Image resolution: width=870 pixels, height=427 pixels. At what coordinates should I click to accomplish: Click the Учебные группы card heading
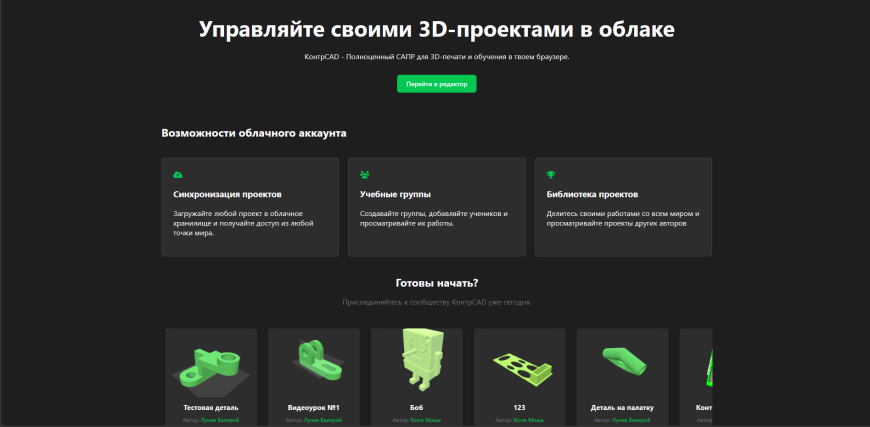[x=396, y=195]
